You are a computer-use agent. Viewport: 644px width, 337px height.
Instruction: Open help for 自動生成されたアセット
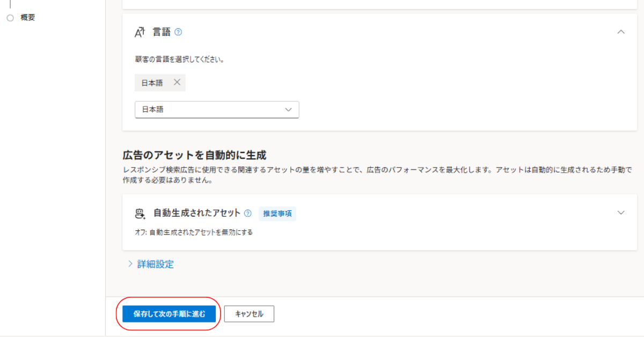click(x=247, y=213)
